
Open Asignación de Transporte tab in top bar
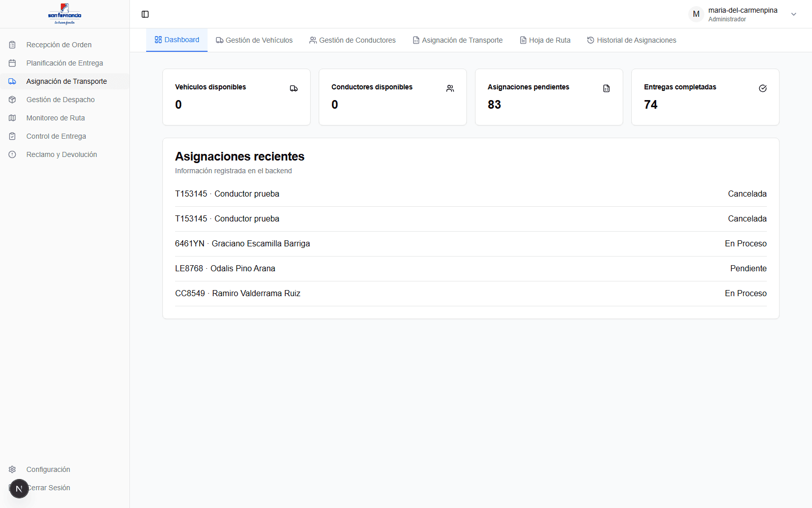tap(457, 40)
